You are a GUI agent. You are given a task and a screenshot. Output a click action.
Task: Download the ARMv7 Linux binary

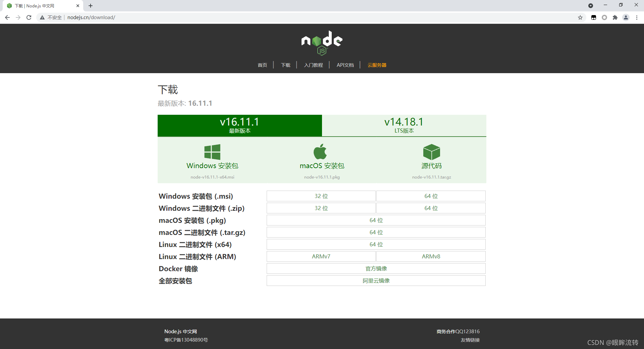[x=321, y=256]
